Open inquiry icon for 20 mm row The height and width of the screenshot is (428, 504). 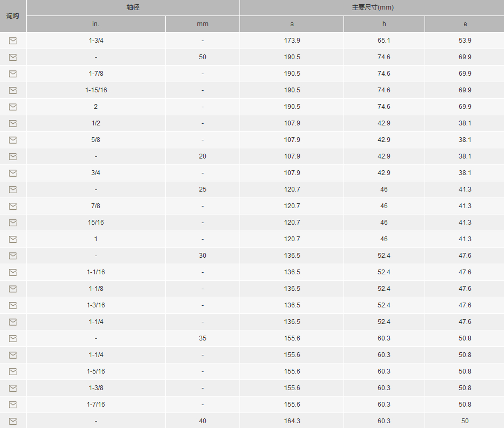pos(13,156)
